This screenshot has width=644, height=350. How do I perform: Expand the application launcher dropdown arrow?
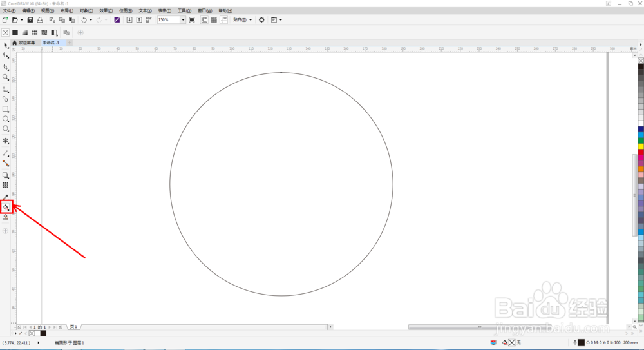[281, 20]
